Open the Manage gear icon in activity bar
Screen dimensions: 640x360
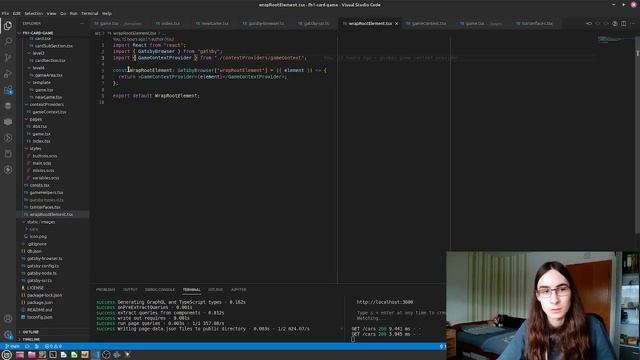(8, 335)
